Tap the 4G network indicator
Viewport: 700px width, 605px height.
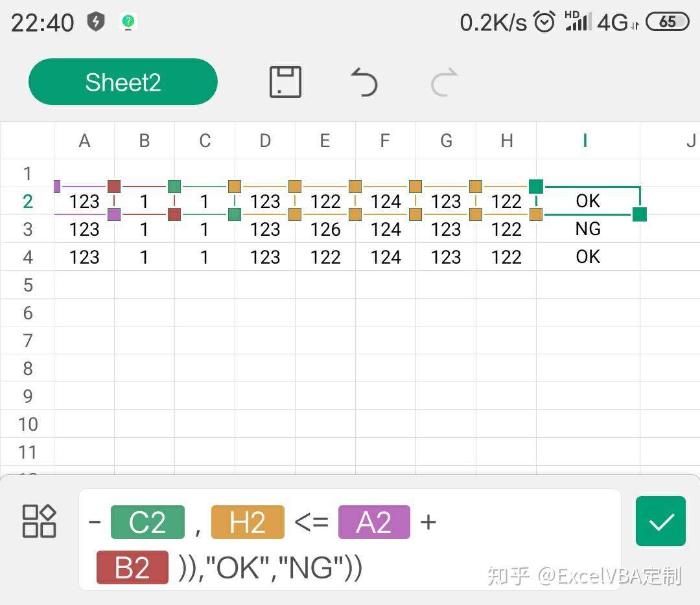pyautogui.click(x=618, y=22)
